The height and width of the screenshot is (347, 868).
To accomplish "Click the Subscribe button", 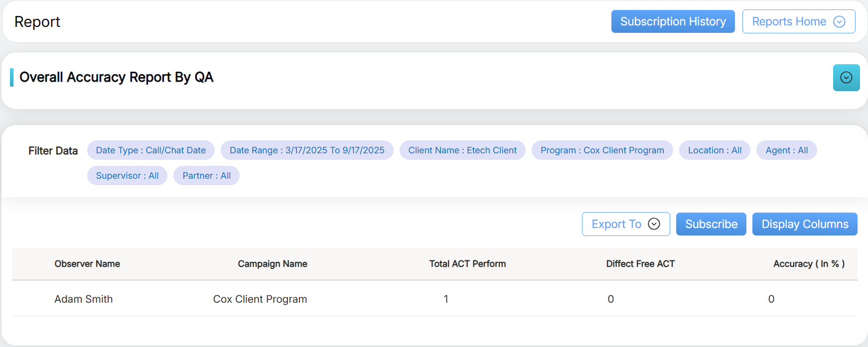I will coord(711,224).
